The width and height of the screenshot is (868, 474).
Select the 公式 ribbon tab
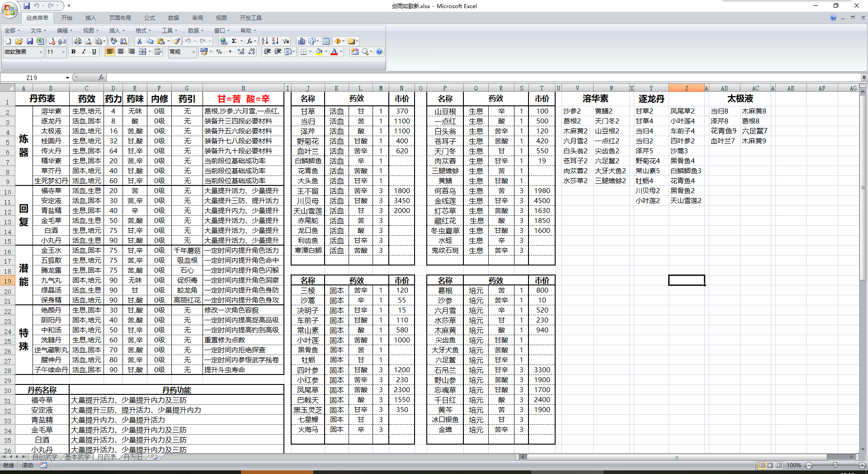150,18
